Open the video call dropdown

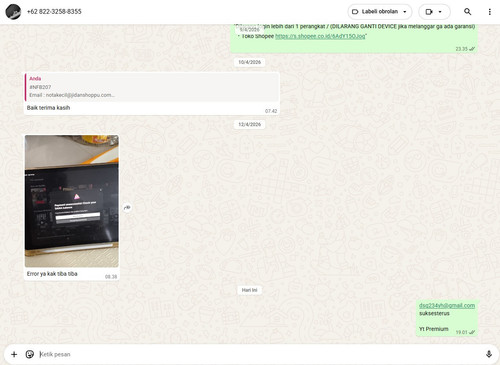pos(434,12)
